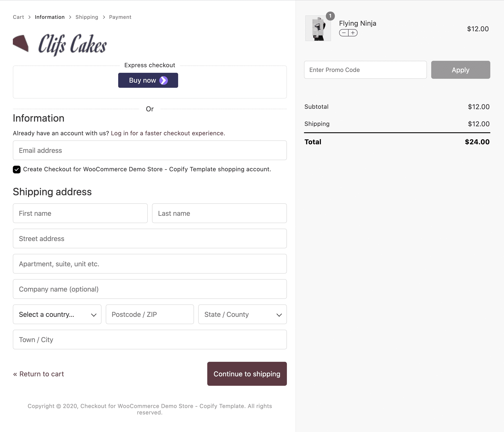Click the Flying Ninja product thumbnail
This screenshot has height=432, width=504.
[318, 28]
